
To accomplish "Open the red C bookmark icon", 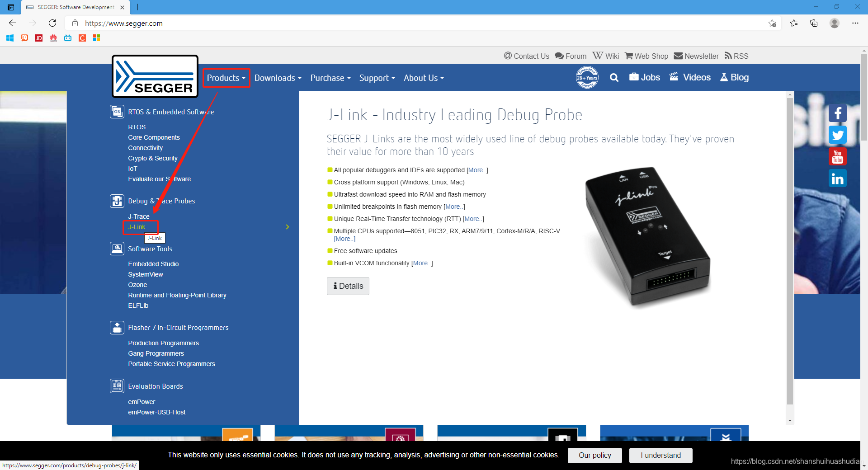I will (x=82, y=38).
